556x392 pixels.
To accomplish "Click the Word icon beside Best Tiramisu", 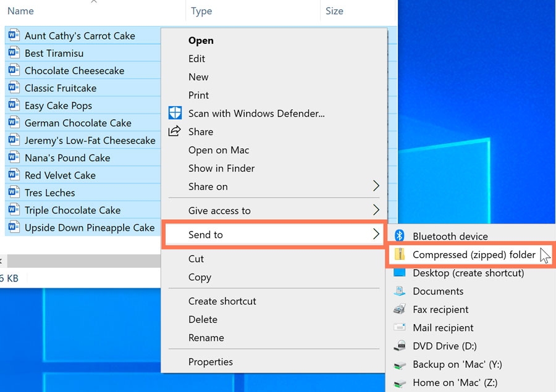I will tap(14, 53).
